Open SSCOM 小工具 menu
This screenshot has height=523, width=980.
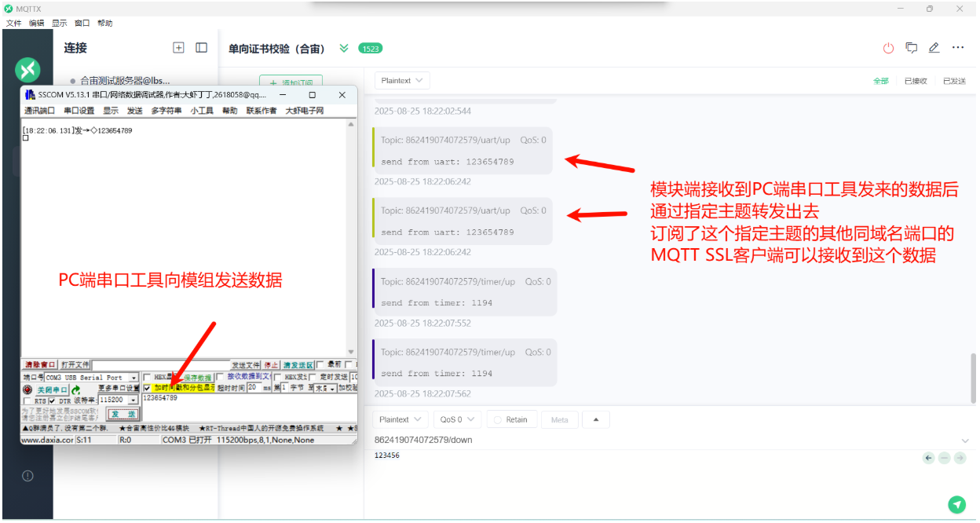[201, 111]
